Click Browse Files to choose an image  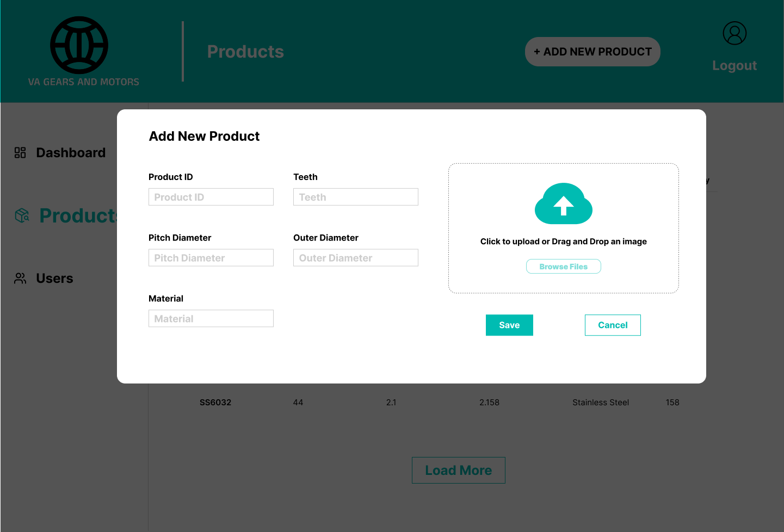click(x=563, y=267)
